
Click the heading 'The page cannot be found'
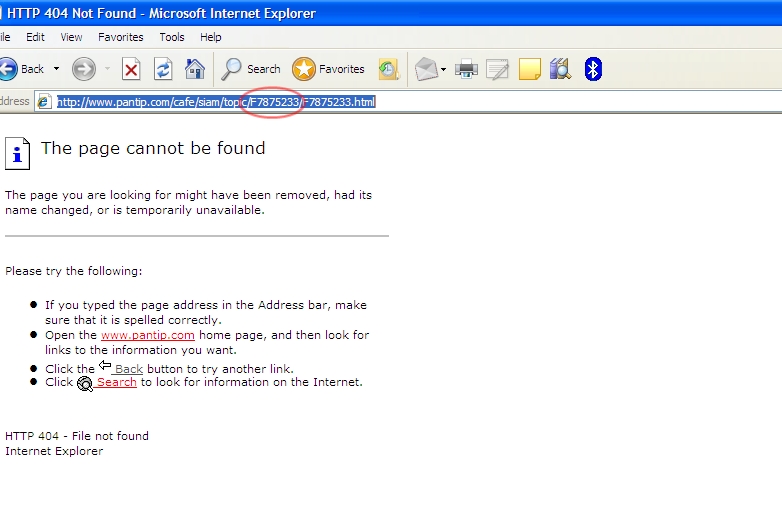153,148
